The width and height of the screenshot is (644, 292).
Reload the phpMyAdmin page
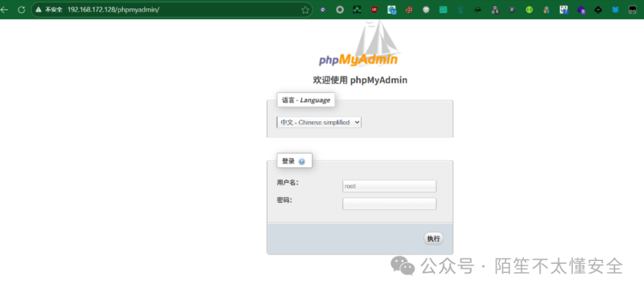21,10
